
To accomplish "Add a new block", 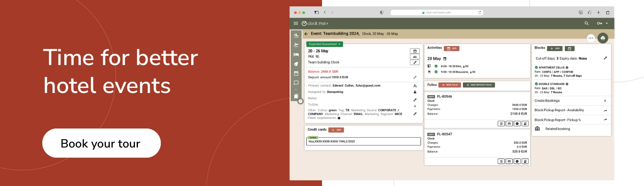I will pyautogui.click(x=555, y=49).
